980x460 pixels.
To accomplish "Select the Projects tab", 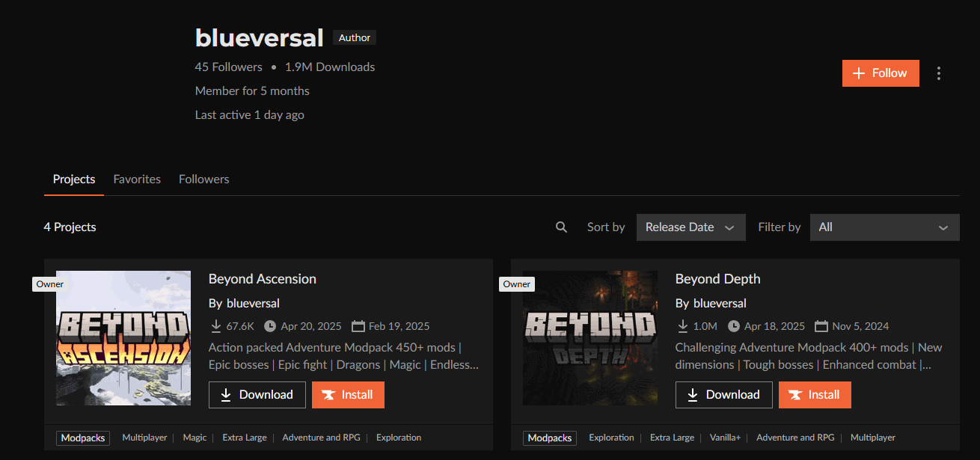I will point(74,180).
